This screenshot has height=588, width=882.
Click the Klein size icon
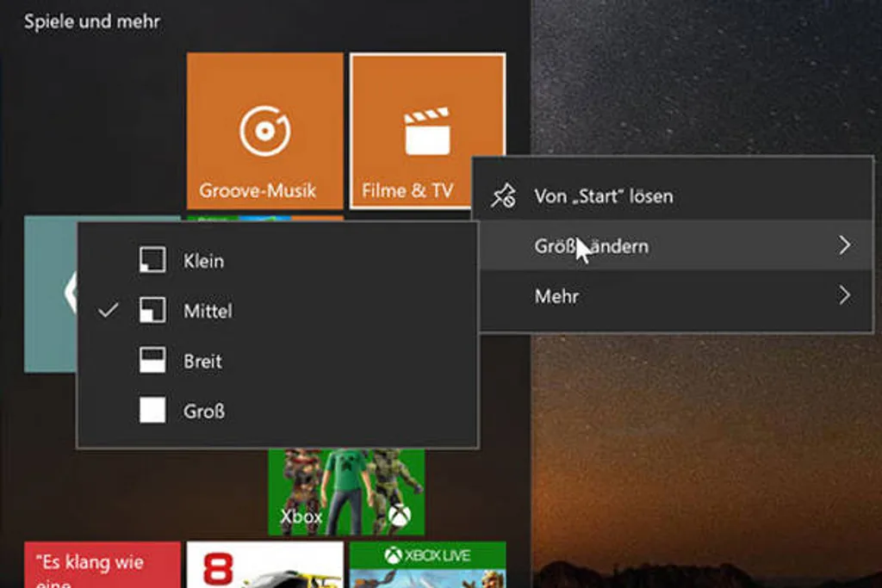152,260
